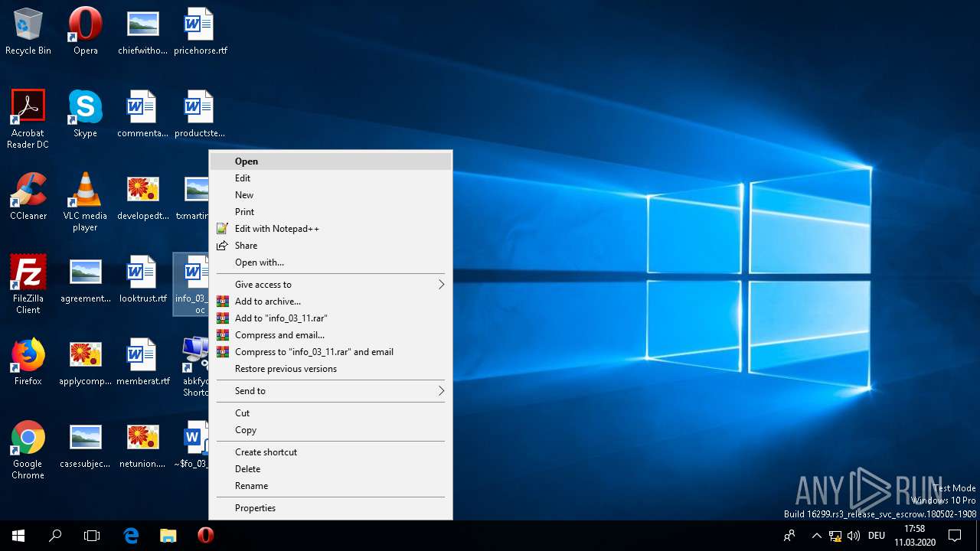Choose Edit in the context menu

coord(331,178)
